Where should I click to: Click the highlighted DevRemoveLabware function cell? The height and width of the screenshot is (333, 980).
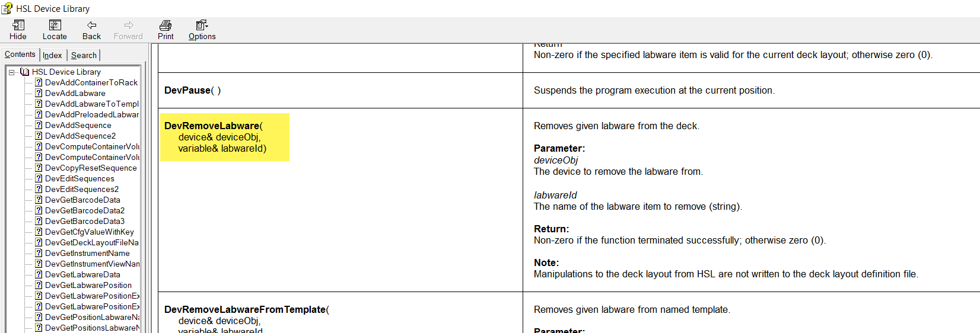point(225,137)
